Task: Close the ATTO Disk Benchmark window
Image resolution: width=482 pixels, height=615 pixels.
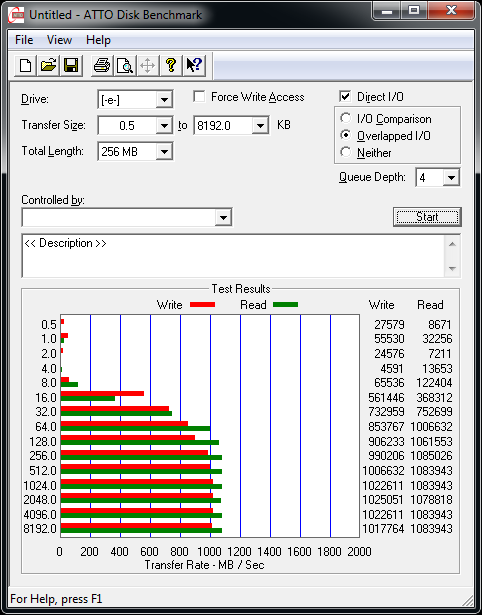Action: pos(451,11)
